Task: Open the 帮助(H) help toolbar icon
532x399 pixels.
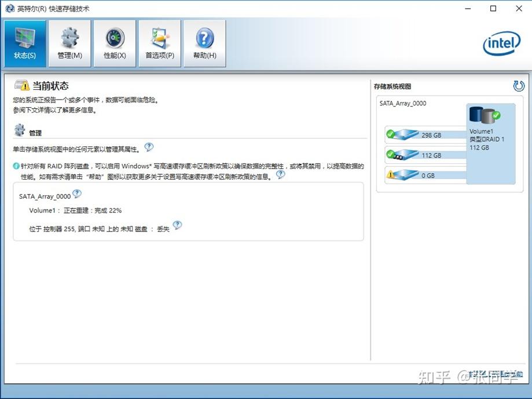Action: pyautogui.click(x=204, y=43)
